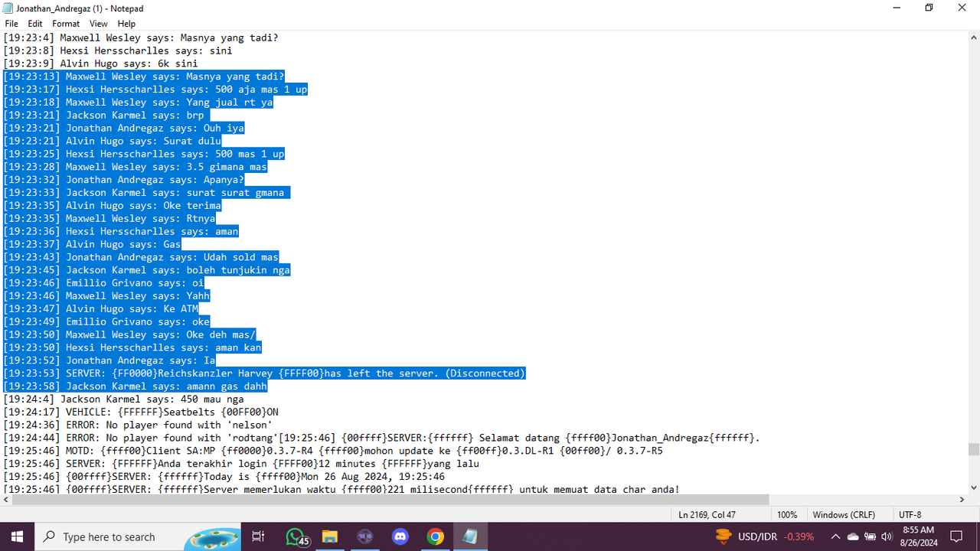
Task: Click line 'Alvin Hugo says: Surat dulu'
Action: pos(113,141)
